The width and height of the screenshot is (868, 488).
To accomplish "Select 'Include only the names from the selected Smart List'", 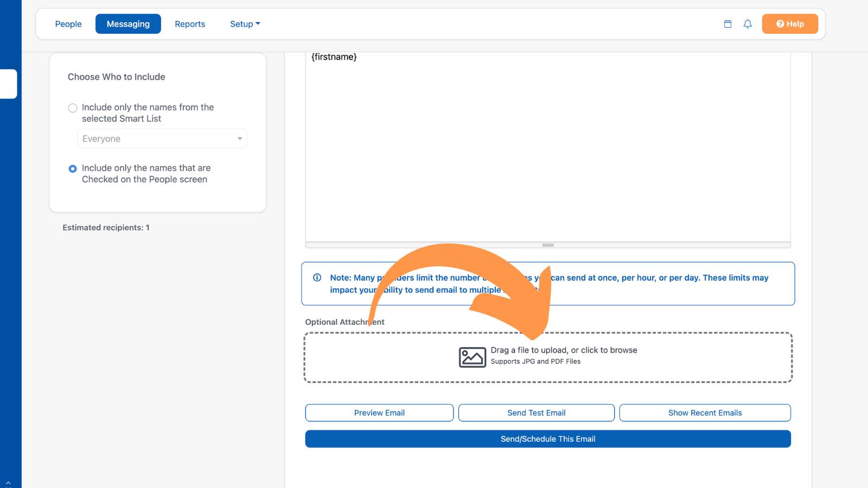I will pyautogui.click(x=73, y=108).
